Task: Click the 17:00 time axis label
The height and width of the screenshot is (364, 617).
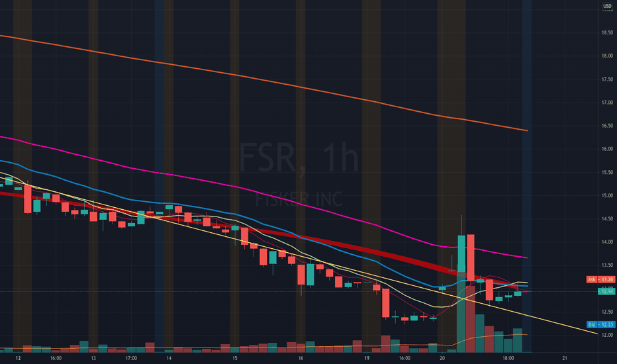Action: (x=131, y=358)
